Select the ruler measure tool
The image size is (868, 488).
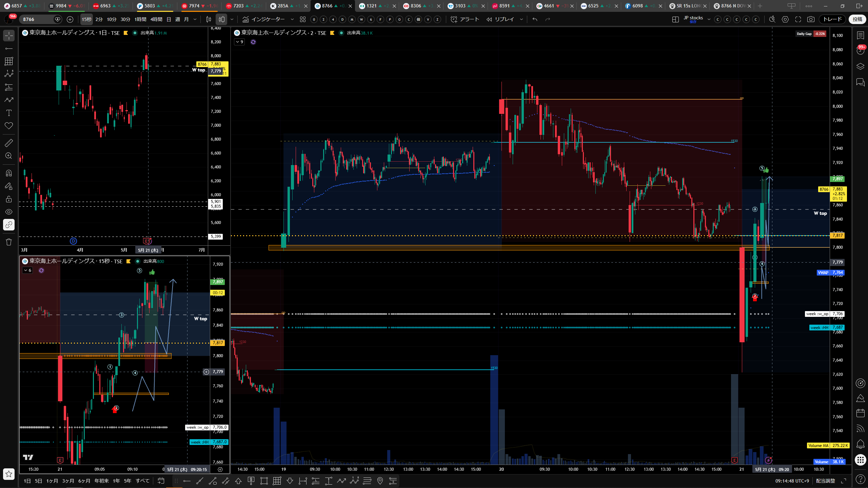pyautogui.click(x=9, y=143)
